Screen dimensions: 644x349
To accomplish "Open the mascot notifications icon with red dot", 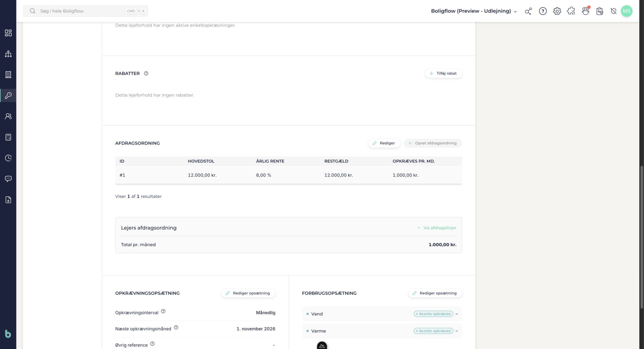I will click(x=586, y=11).
